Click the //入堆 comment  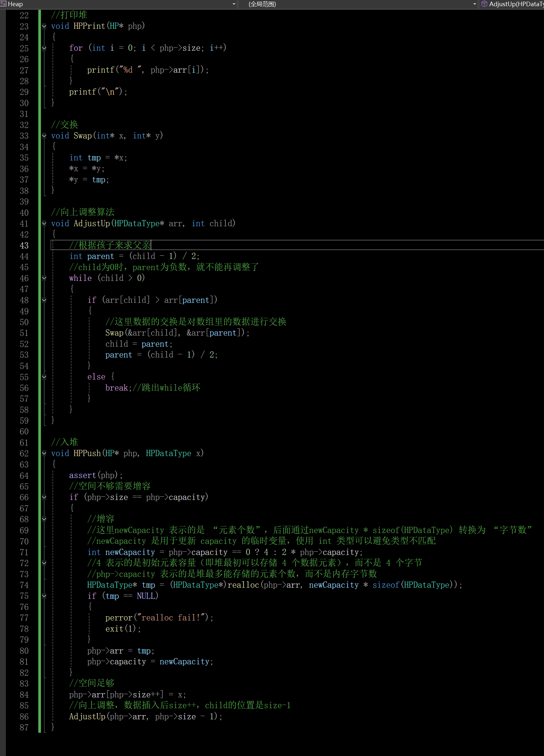pos(65,442)
